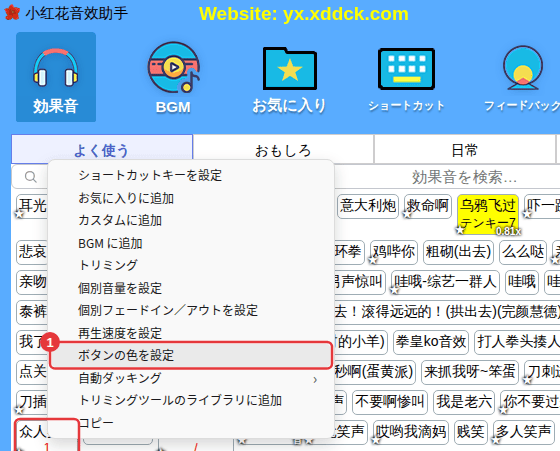Play the 多人笑声 sound effect

(x=524, y=432)
